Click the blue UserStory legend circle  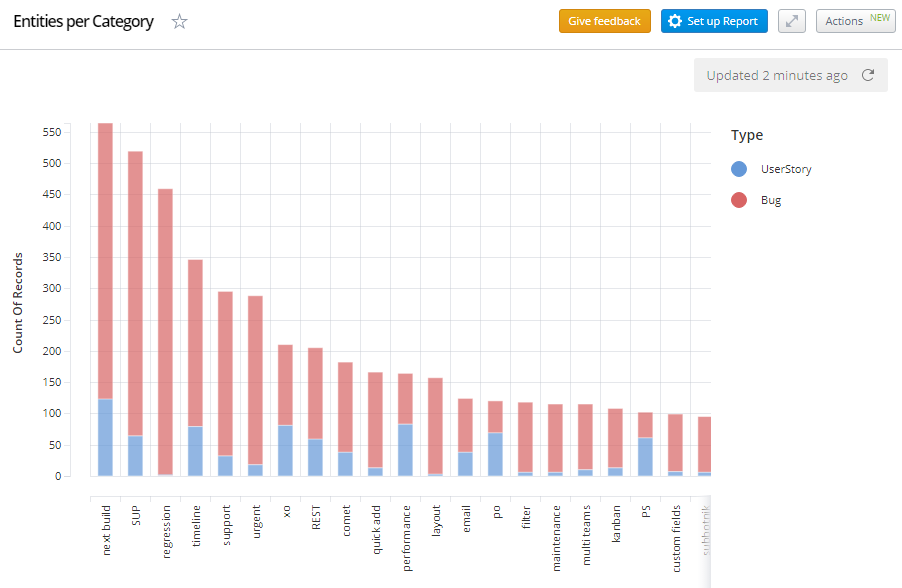[x=738, y=168]
